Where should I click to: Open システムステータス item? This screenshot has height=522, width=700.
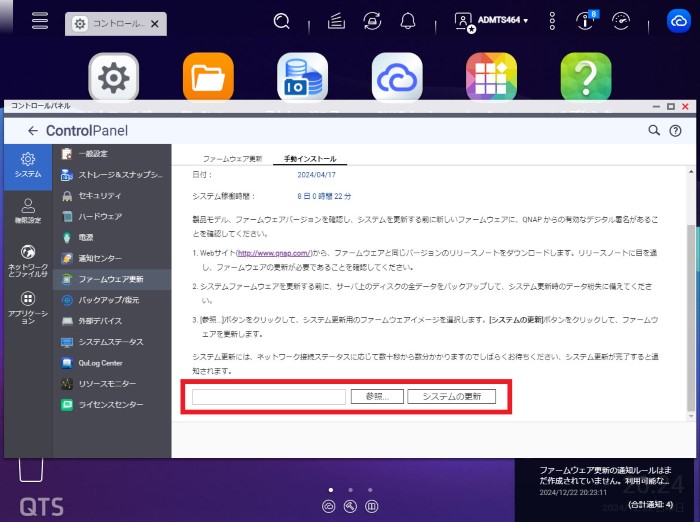point(112,342)
